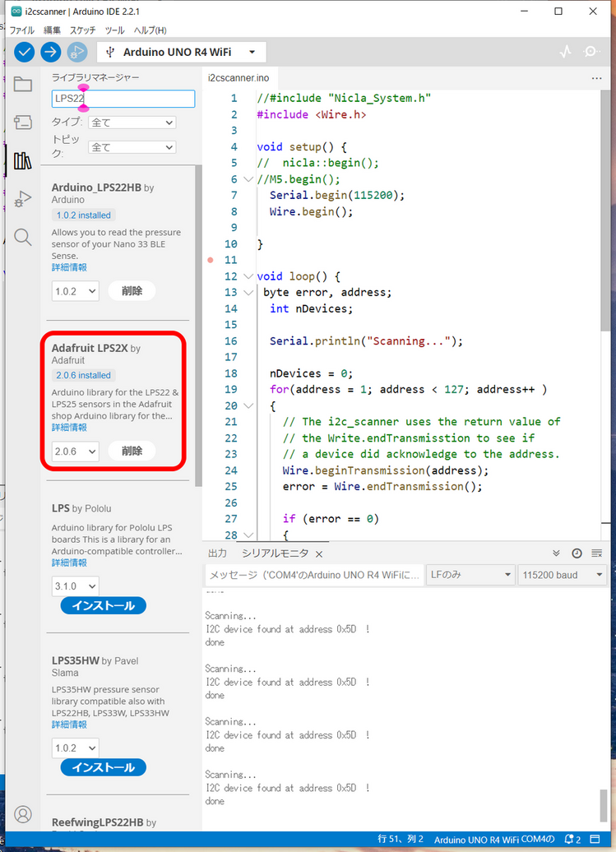Viewport: 616px width, 852px height.
Task: Start the debugger with the play-bug icon
Action: tap(77, 52)
